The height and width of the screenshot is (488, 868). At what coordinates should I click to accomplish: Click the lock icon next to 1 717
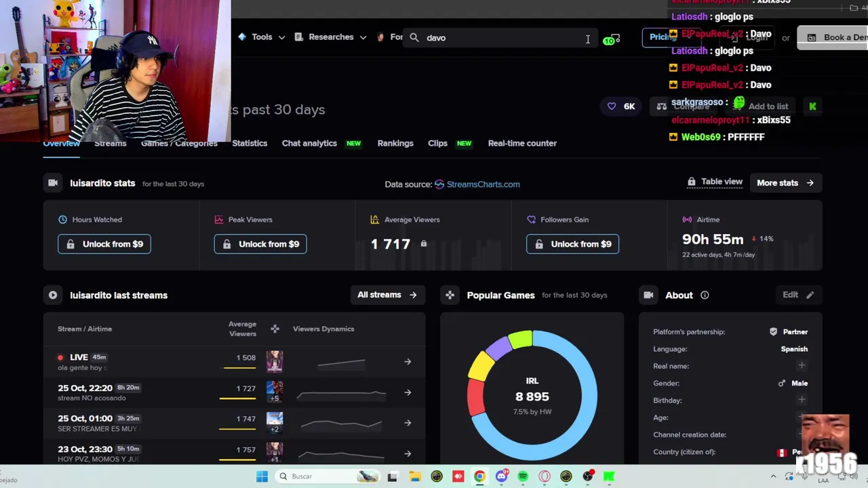point(424,244)
